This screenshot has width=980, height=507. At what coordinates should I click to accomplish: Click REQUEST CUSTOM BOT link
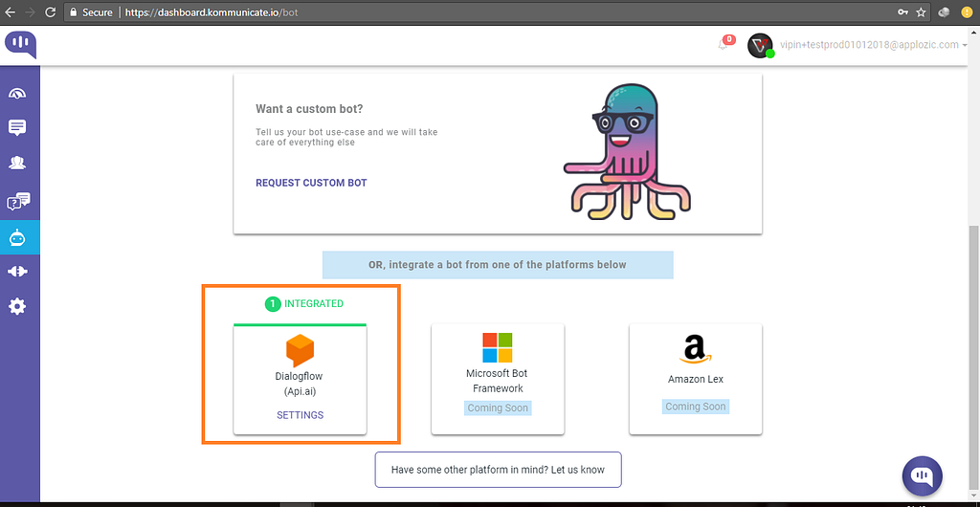(x=311, y=183)
